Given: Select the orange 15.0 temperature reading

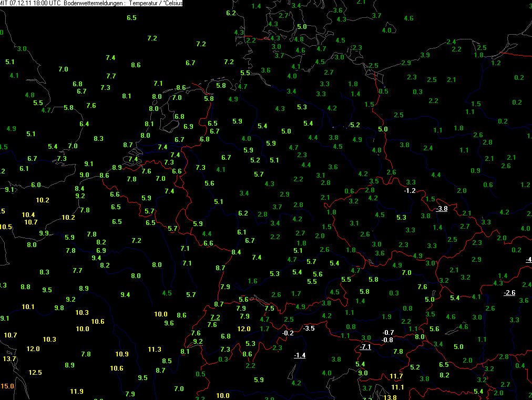Looking at the screenshot, I should pyautogui.click(x=7, y=386).
